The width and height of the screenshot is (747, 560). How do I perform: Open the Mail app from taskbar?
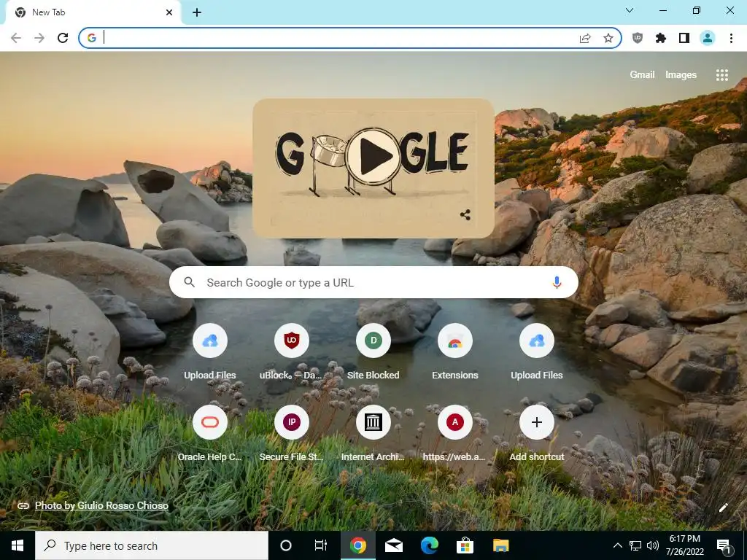[393, 545]
